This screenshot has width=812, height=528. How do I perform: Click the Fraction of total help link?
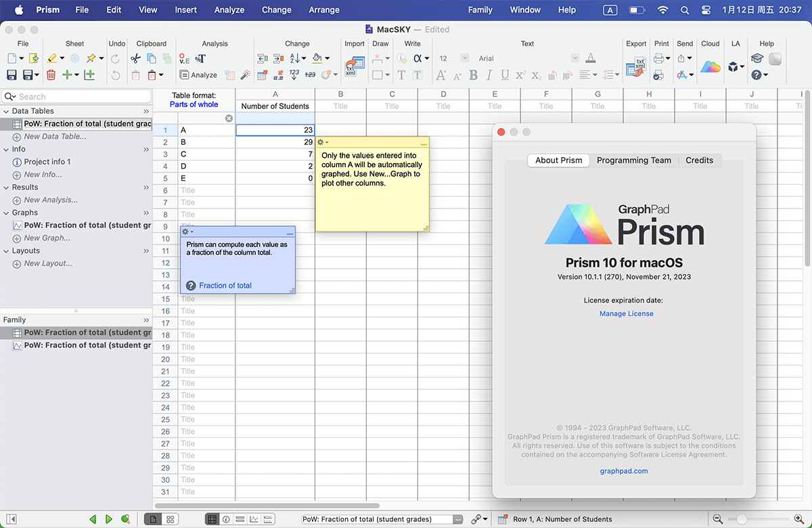(x=225, y=286)
